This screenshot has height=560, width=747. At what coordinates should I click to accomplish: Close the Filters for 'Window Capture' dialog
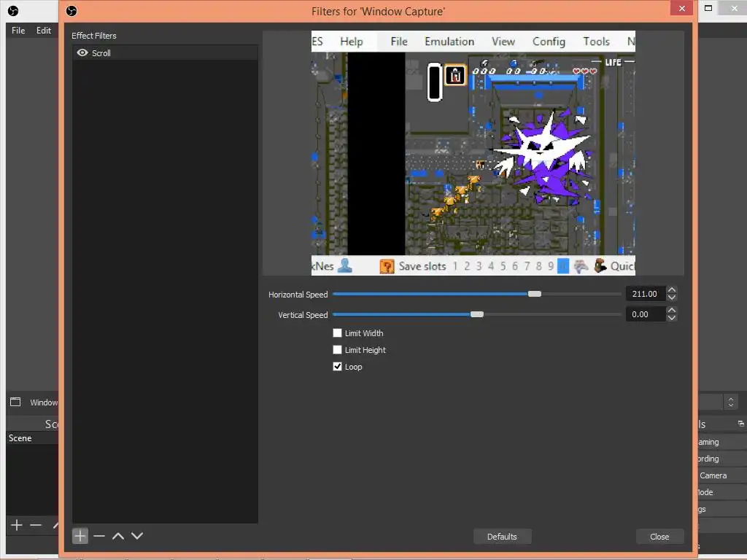pos(682,9)
